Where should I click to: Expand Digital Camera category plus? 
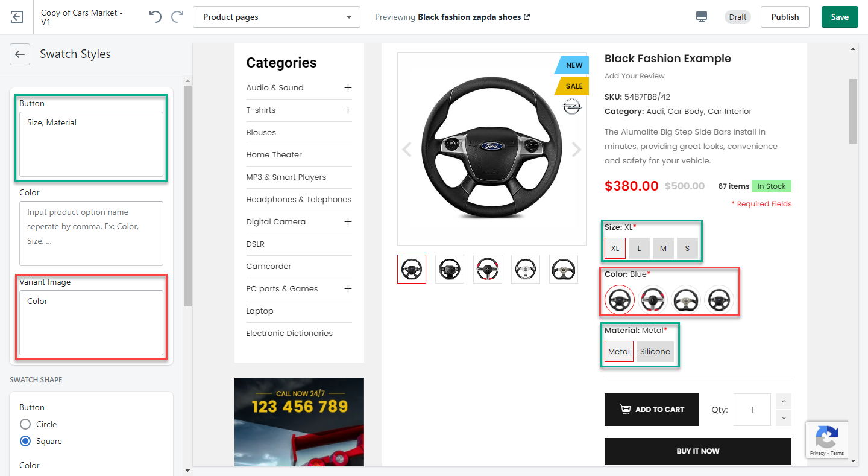pyautogui.click(x=348, y=222)
